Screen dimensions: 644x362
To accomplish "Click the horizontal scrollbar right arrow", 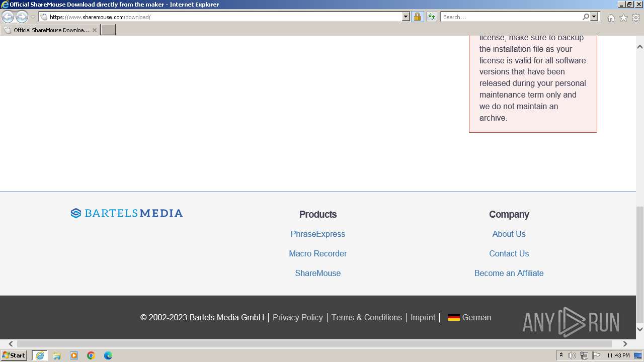I will 625,344.
